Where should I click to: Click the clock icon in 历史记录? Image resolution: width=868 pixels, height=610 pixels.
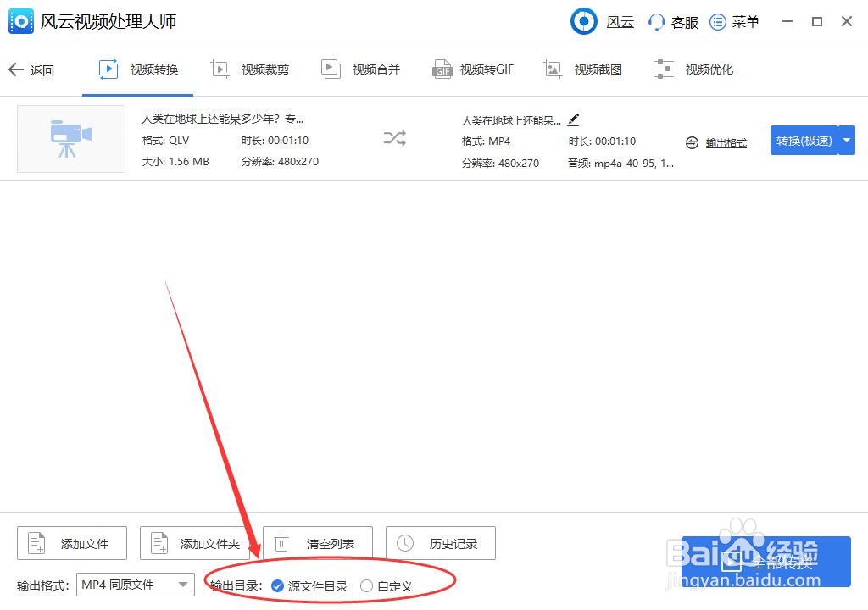[x=405, y=544]
